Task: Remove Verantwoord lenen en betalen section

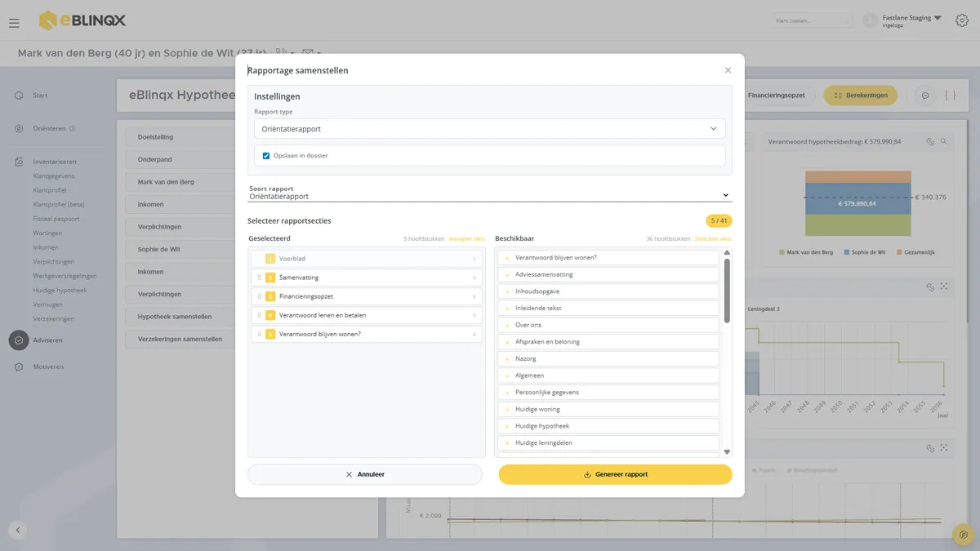Action: (x=474, y=315)
